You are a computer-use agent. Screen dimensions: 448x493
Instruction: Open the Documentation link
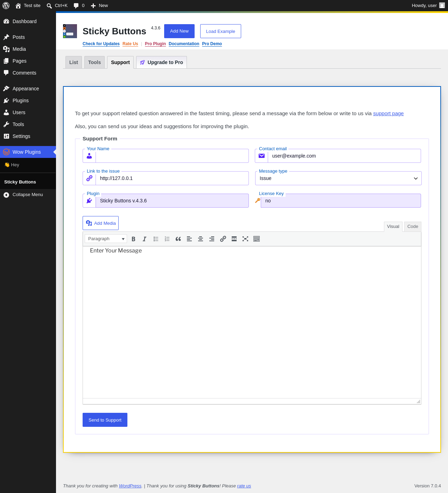[x=184, y=44]
